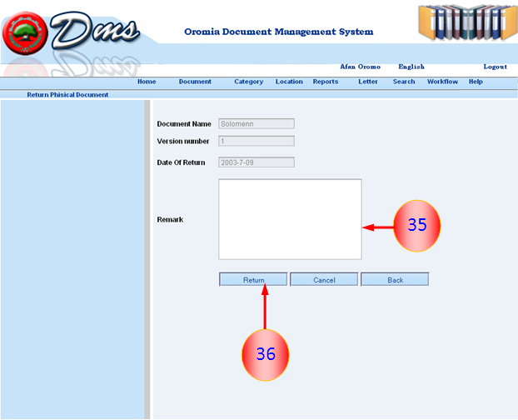Switch language to Afan Oromo
The width and height of the screenshot is (518, 420).
click(x=360, y=67)
